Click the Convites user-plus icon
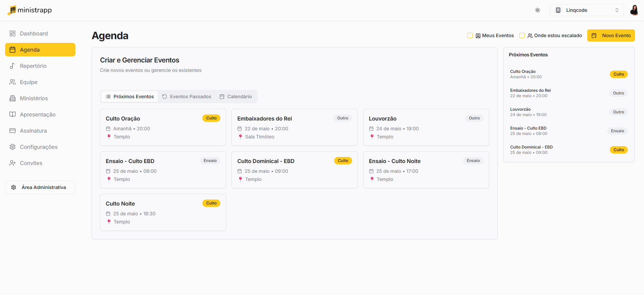 click(x=13, y=163)
